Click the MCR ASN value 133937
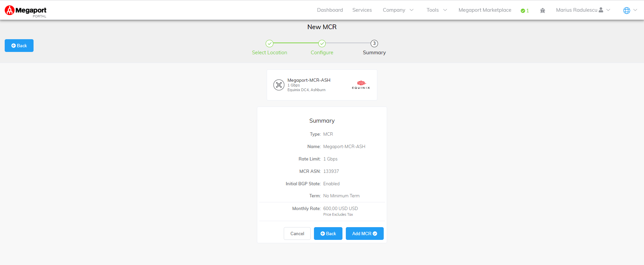Viewport: 644px width, 265px height. (x=331, y=171)
